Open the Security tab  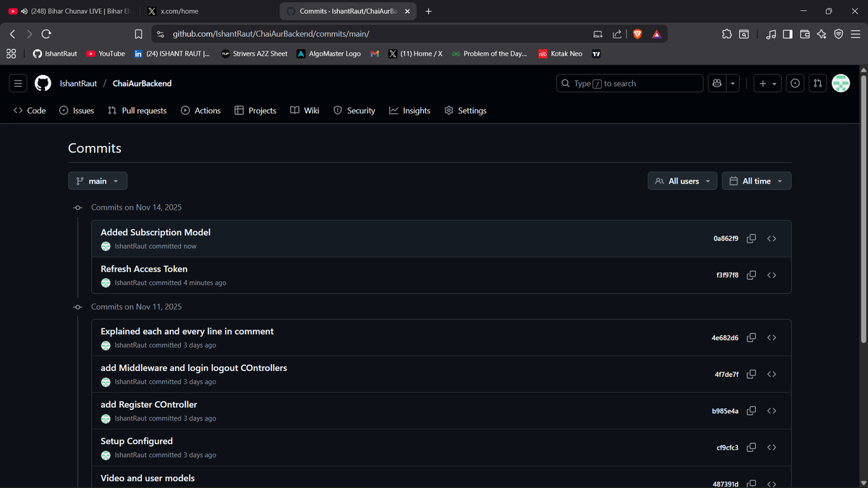click(354, 111)
